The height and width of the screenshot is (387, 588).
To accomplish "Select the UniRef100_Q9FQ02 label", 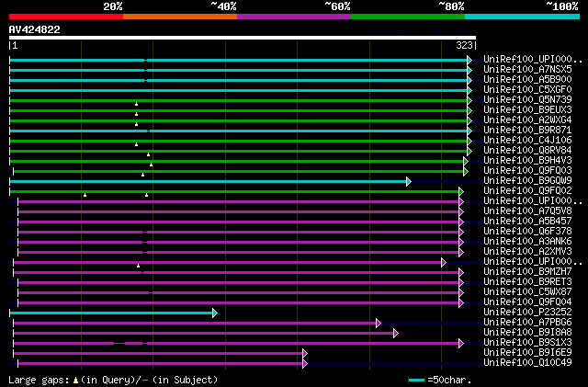I will pyautogui.click(x=527, y=191).
